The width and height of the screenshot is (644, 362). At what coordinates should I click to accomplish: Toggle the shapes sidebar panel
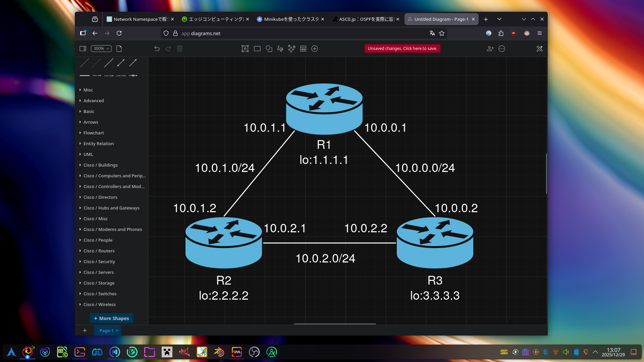coord(83,49)
